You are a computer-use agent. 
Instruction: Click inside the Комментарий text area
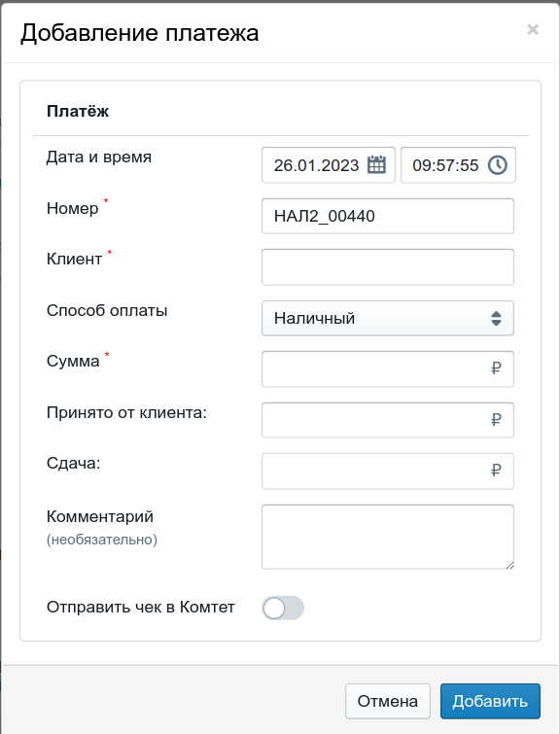[388, 537]
